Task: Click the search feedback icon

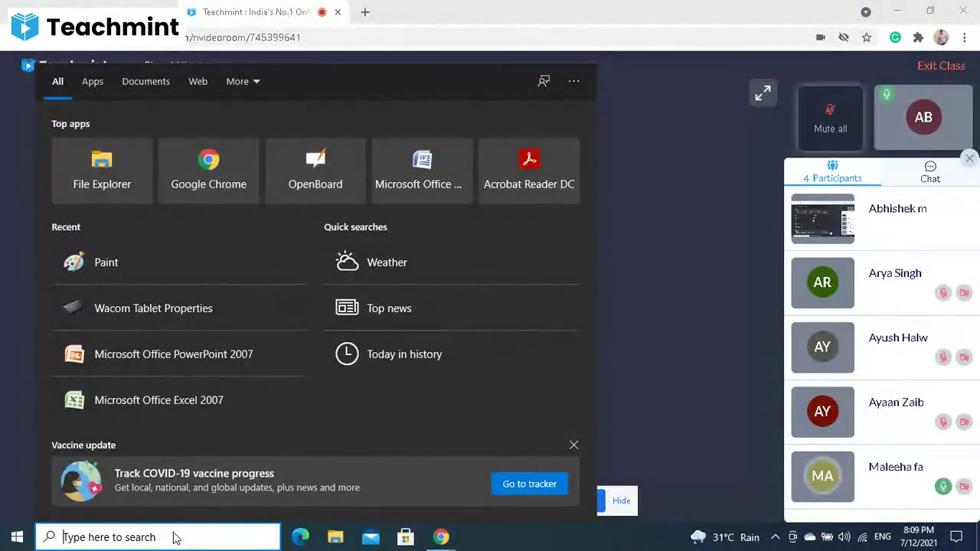Action: [544, 81]
